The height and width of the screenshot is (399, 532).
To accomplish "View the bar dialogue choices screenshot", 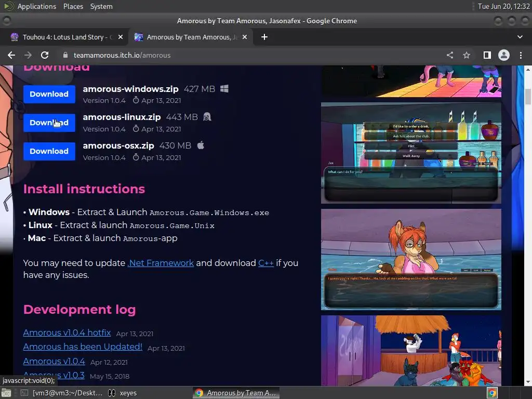I will pos(411,153).
